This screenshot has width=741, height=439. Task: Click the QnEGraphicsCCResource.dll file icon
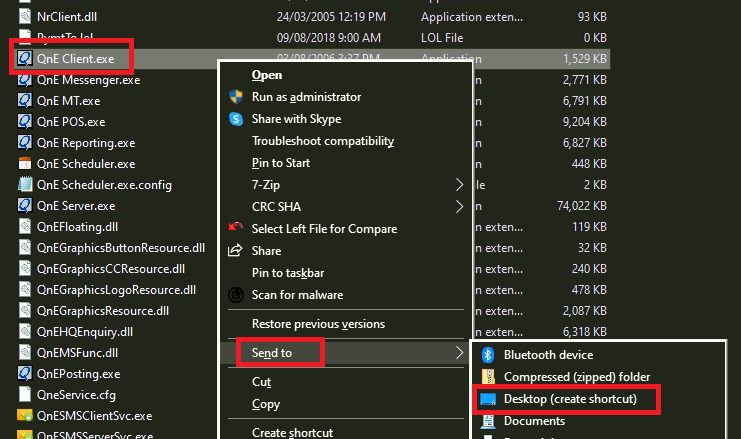tap(25, 268)
